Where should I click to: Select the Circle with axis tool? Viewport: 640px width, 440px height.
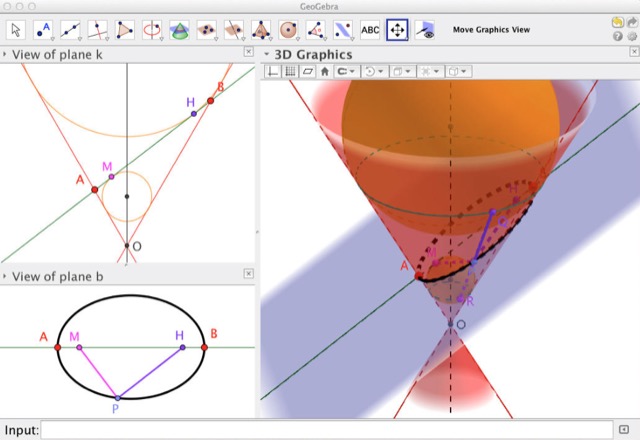point(152,30)
